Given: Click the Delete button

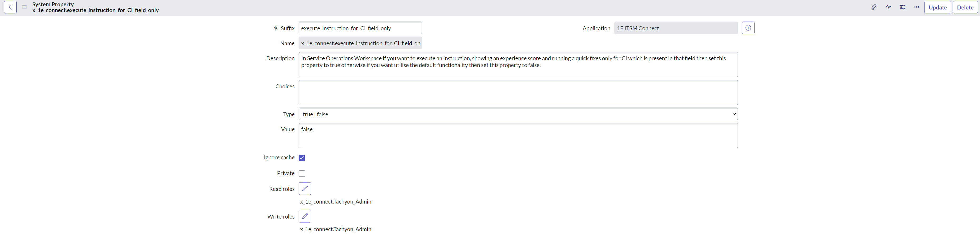Looking at the screenshot, I should [x=965, y=8].
